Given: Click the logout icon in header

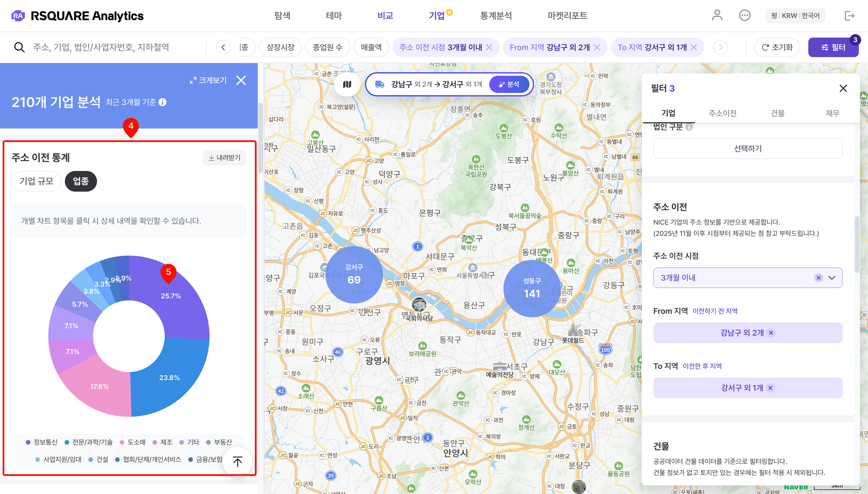Looking at the screenshot, I should (849, 15).
